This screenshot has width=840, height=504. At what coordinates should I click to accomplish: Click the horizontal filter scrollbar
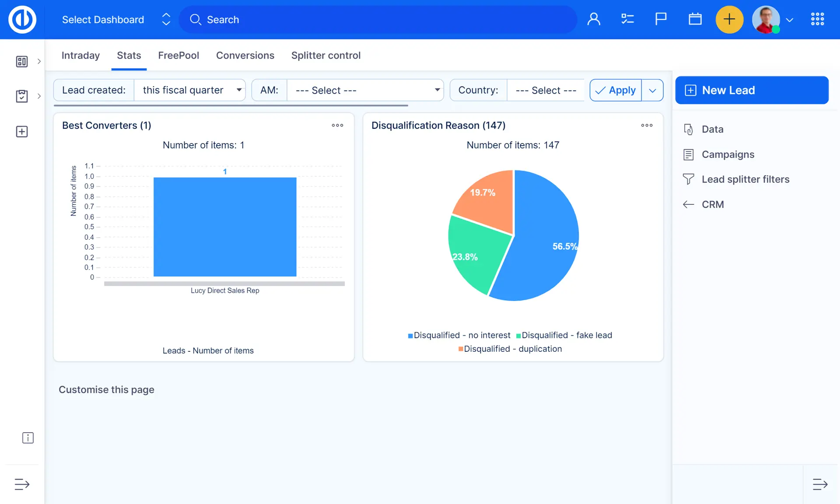(231, 105)
